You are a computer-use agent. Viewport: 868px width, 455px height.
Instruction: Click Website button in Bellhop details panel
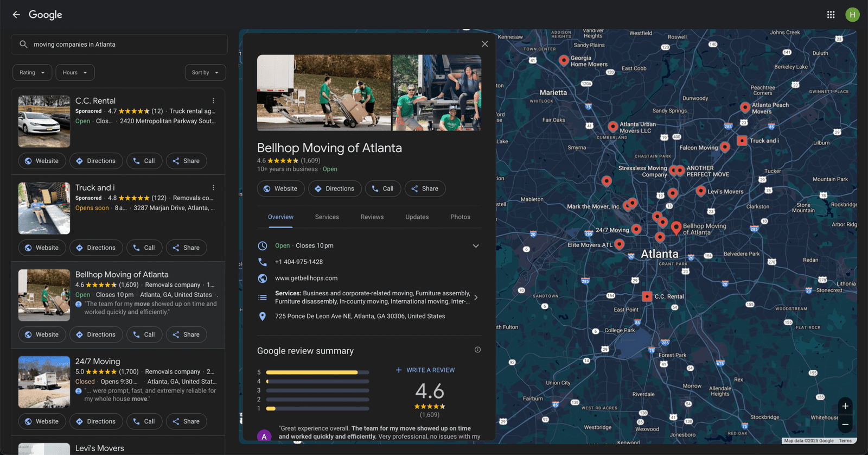[x=280, y=189]
